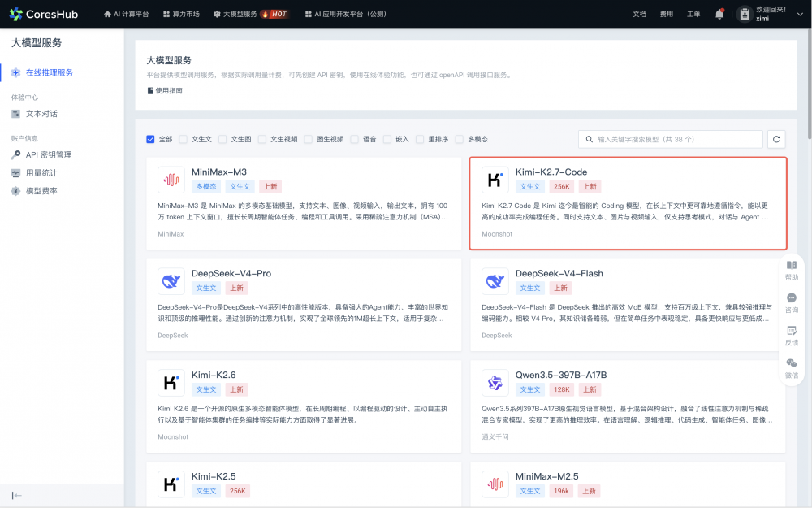Check the 嵌入 filter checkbox
The width and height of the screenshot is (812, 508).
[387, 139]
